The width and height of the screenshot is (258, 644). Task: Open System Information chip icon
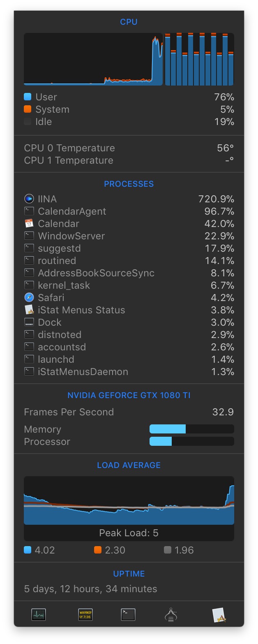tap(170, 614)
